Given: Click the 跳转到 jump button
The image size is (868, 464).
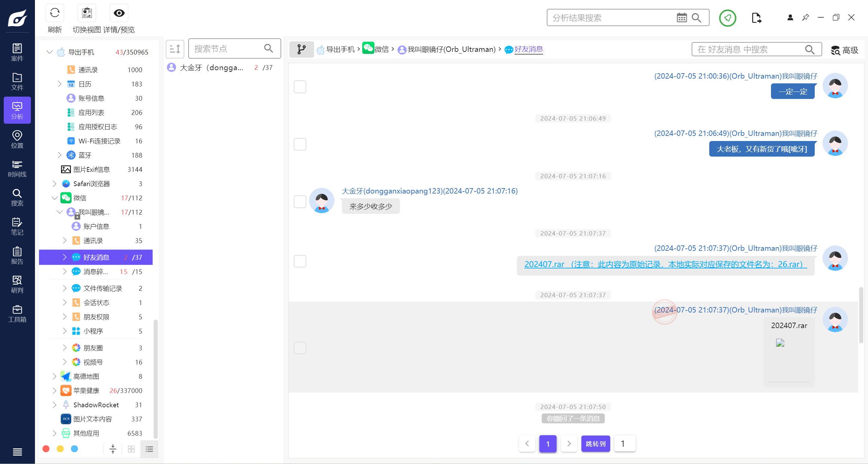Looking at the screenshot, I should click(x=595, y=444).
